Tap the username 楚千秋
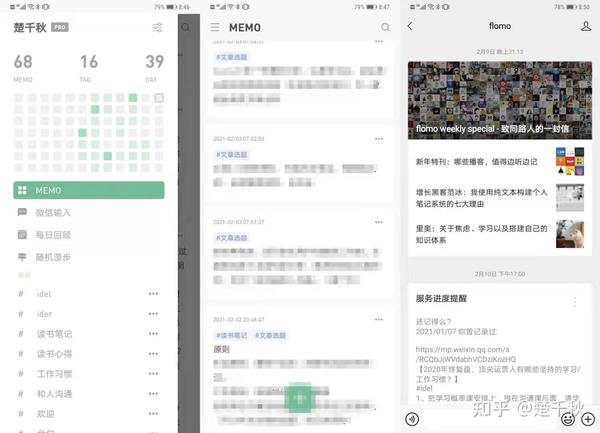 pyautogui.click(x=30, y=28)
